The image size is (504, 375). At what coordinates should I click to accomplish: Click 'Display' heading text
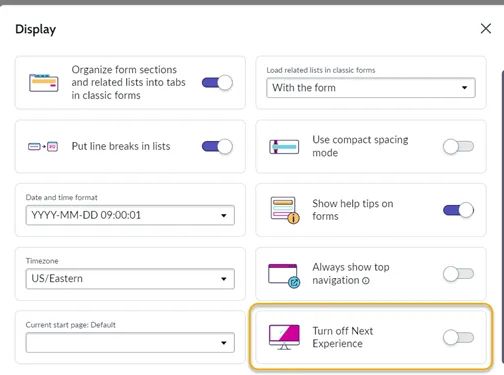[36, 29]
